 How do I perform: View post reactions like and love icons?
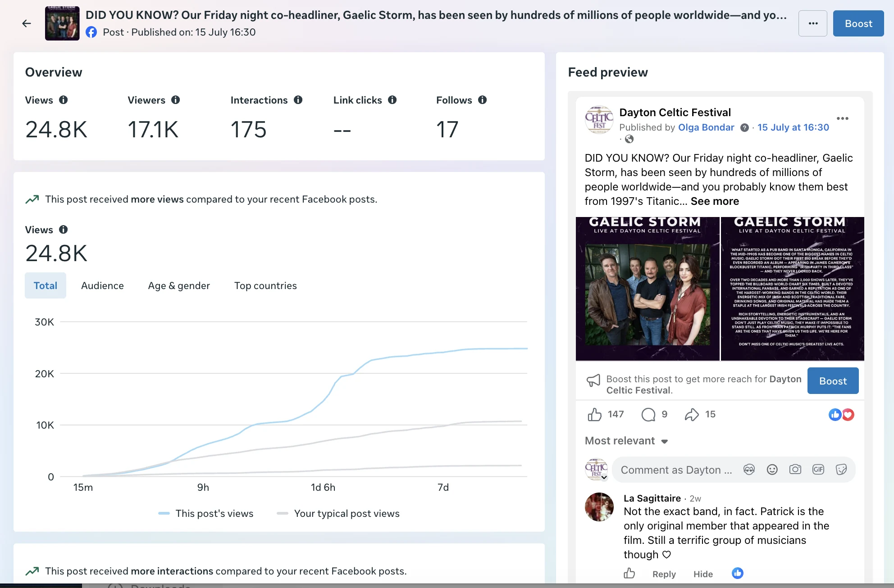(841, 415)
